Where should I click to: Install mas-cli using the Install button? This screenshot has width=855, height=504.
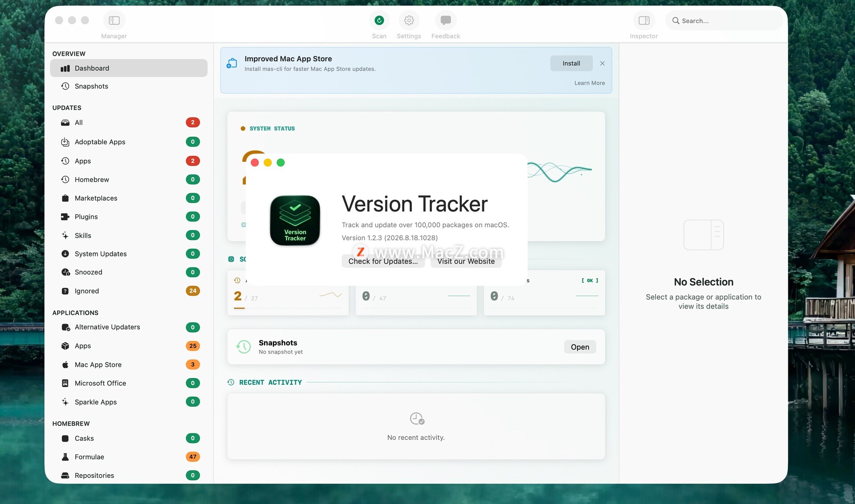pos(571,63)
